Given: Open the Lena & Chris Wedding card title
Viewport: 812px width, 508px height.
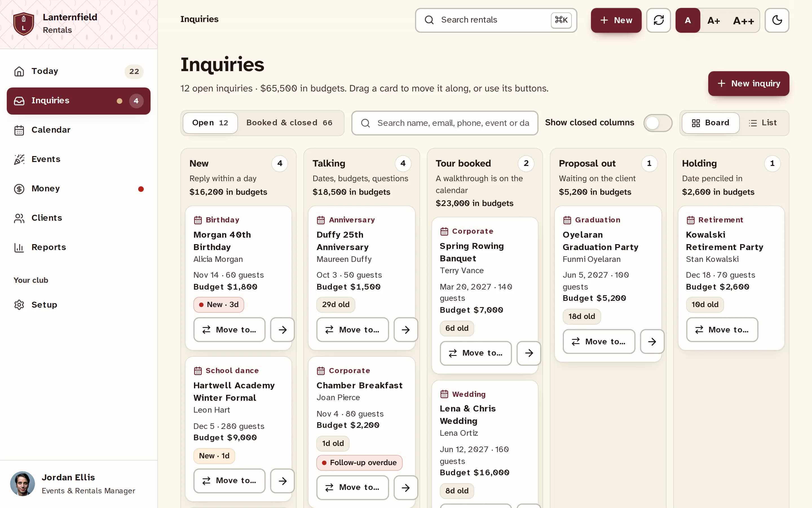Looking at the screenshot, I should click(x=467, y=415).
